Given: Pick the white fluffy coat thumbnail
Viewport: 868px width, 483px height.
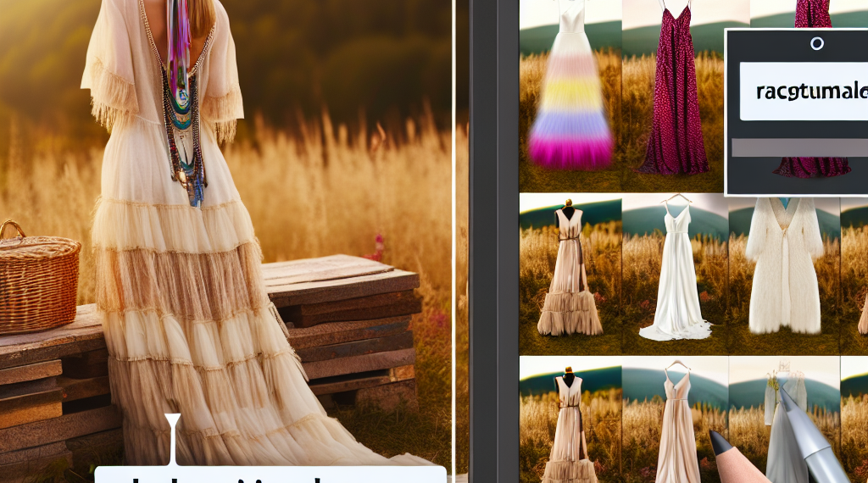Looking at the screenshot, I should click(x=784, y=274).
